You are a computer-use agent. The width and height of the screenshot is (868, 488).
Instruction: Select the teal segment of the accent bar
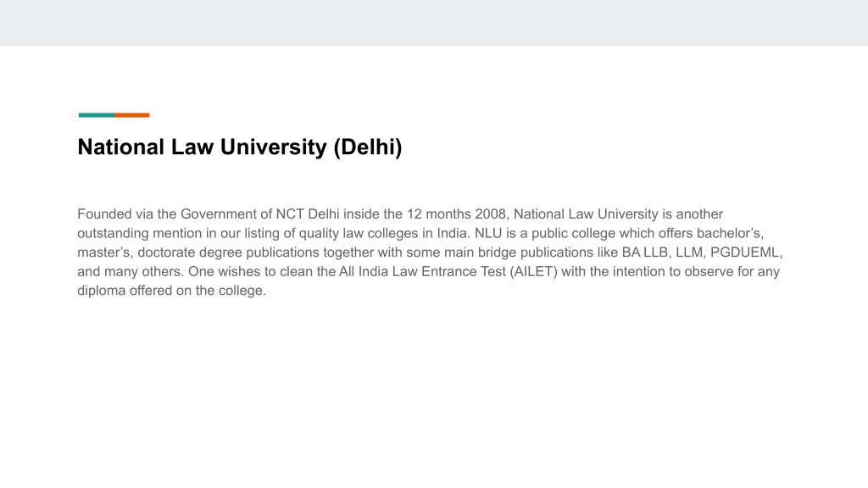point(97,115)
